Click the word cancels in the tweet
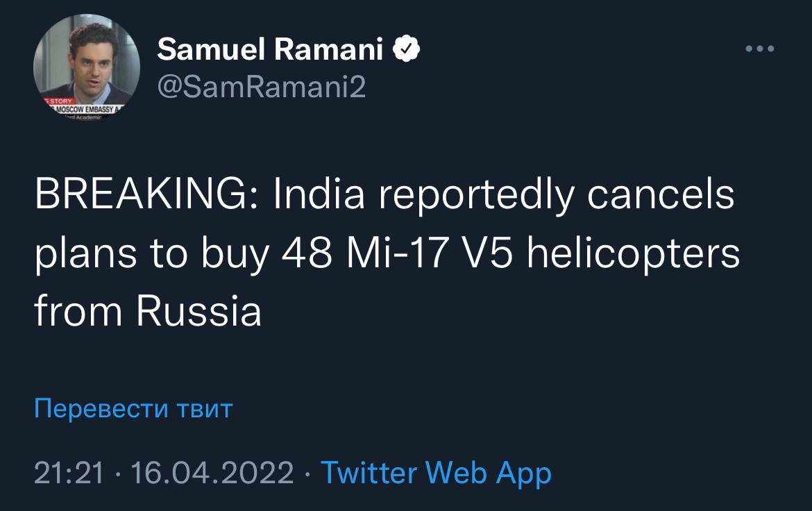The image size is (812, 511). 660,195
